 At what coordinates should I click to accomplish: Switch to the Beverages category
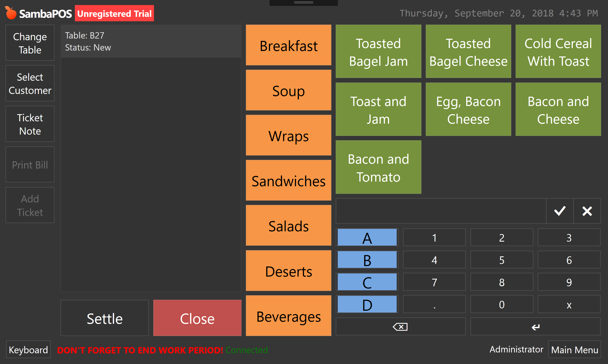coord(288,316)
